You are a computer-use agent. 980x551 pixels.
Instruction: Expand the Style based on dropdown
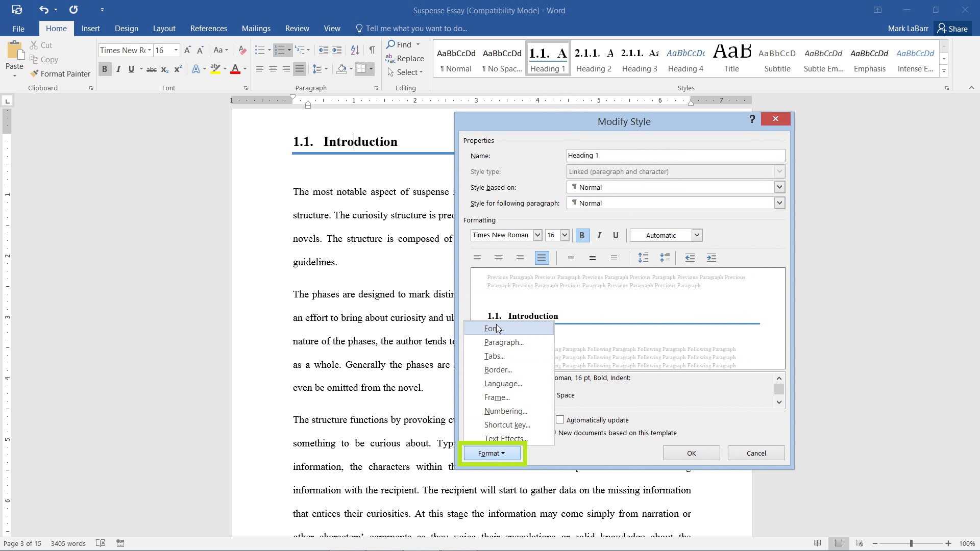[x=779, y=187]
